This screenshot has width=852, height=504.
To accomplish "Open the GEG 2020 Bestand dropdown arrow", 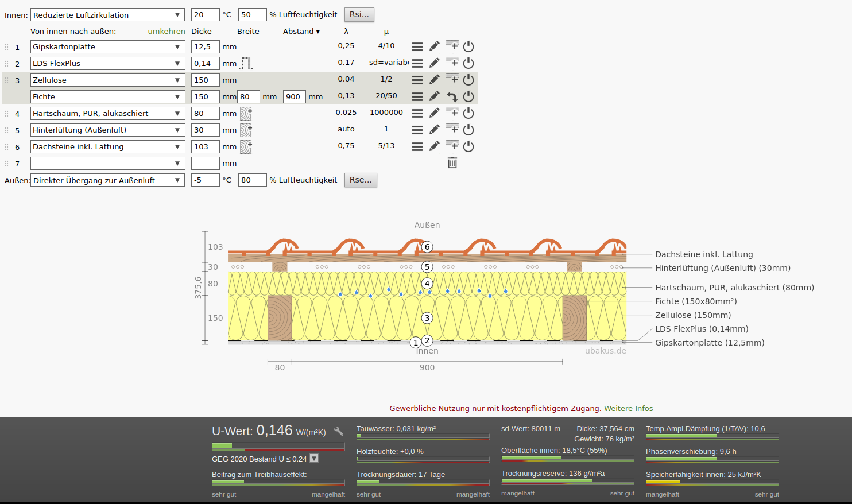I will click(x=314, y=459).
